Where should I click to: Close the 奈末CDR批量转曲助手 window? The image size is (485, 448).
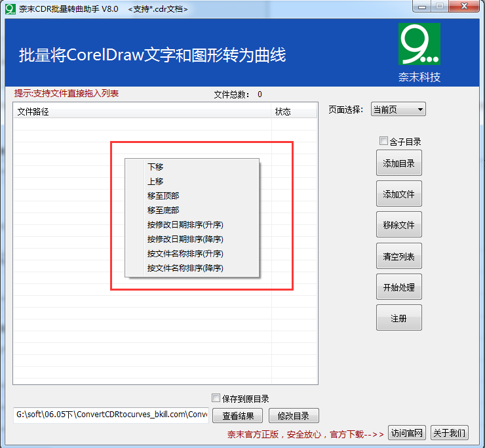pyautogui.click(x=464, y=6)
